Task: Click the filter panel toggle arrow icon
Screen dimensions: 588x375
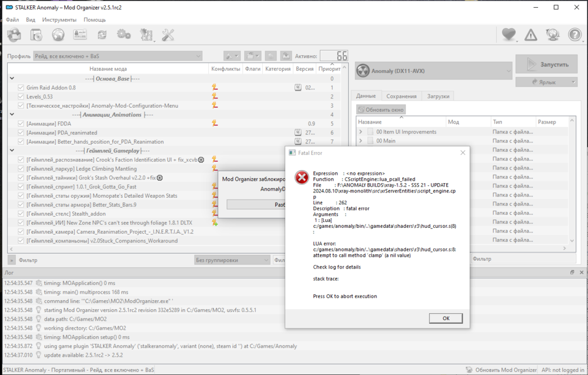Action: [x=12, y=260]
